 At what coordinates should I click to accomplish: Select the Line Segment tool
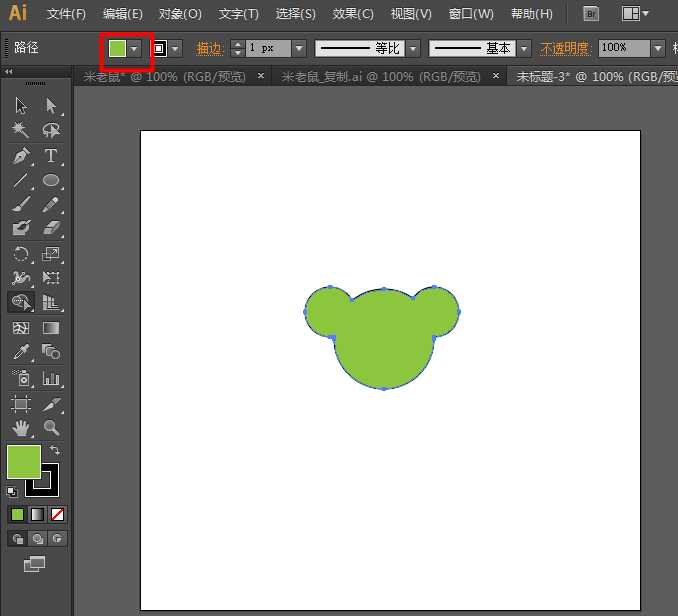(x=20, y=180)
